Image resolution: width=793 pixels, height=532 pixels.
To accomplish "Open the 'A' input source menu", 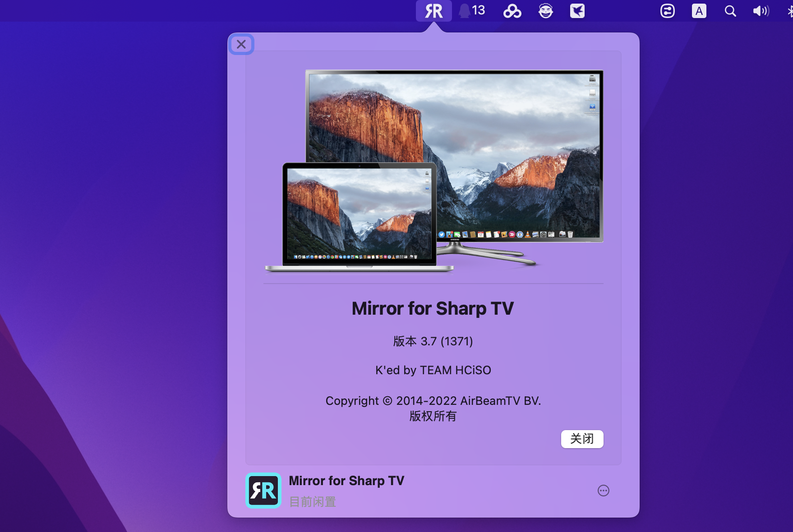I will pos(699,11).
